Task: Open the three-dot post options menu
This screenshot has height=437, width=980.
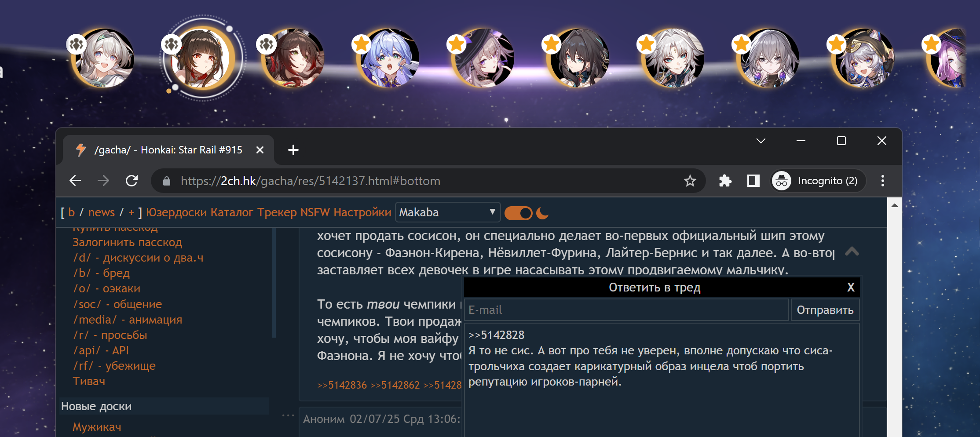Action: click(x=288, y=415)
